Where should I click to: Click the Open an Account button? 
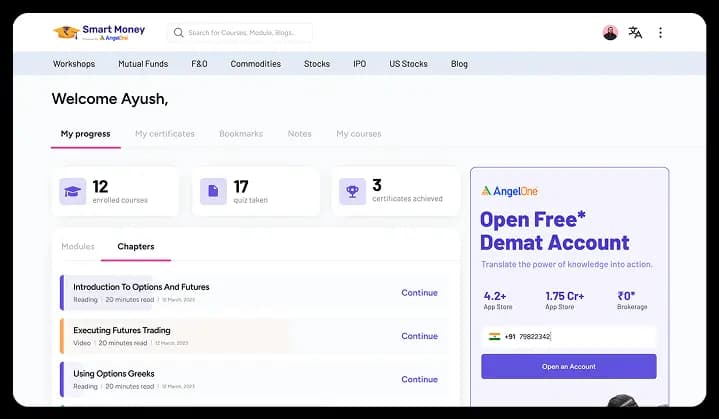(x=569, y=366)
